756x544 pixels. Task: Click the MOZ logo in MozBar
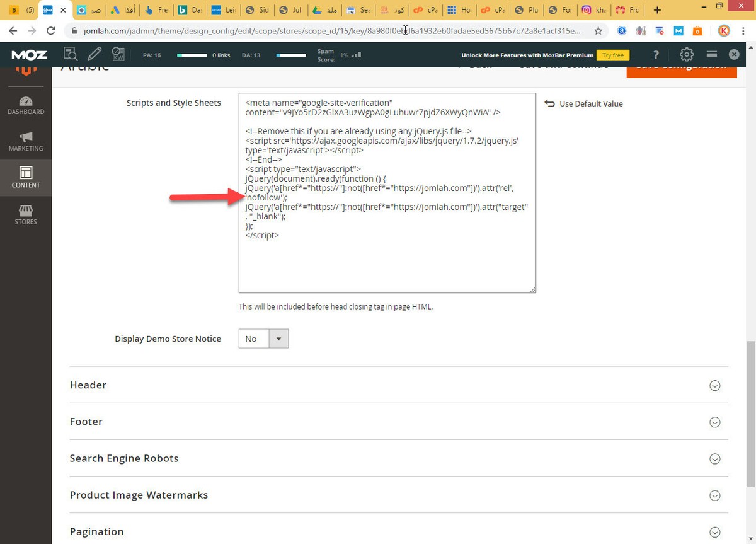(30, 55)
